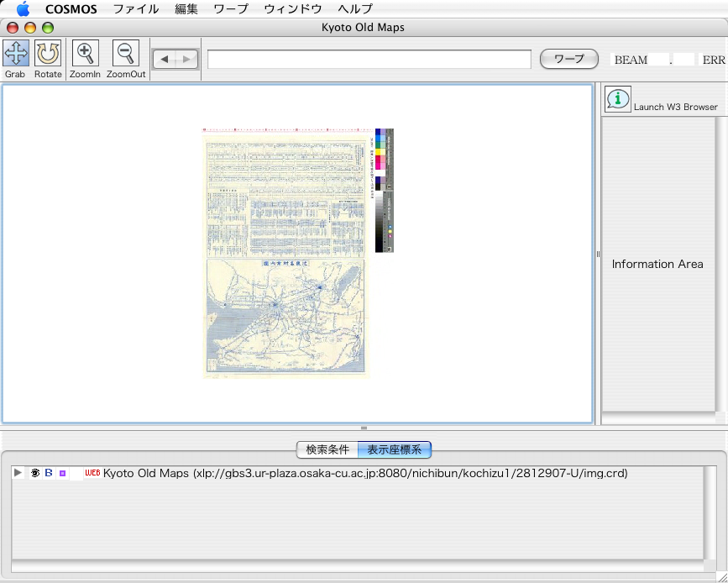Click the blue B icon in layer row

point(49,474)
